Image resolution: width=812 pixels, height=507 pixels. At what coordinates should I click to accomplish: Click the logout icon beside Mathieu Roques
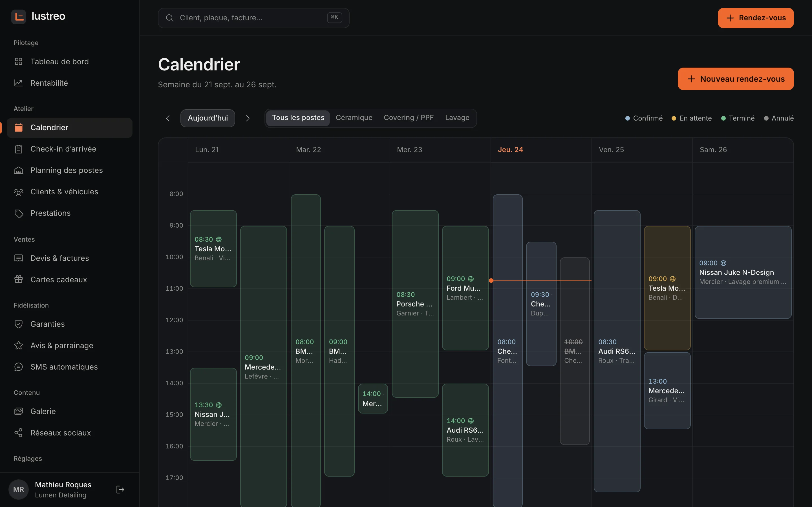120,490
